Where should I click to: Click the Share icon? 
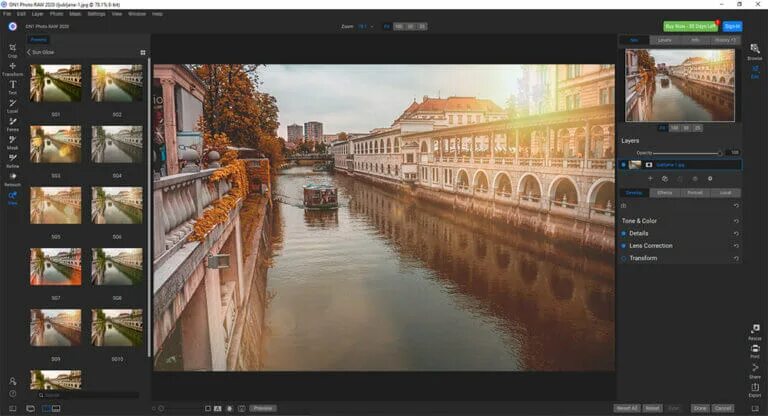[x=755, y=367]
